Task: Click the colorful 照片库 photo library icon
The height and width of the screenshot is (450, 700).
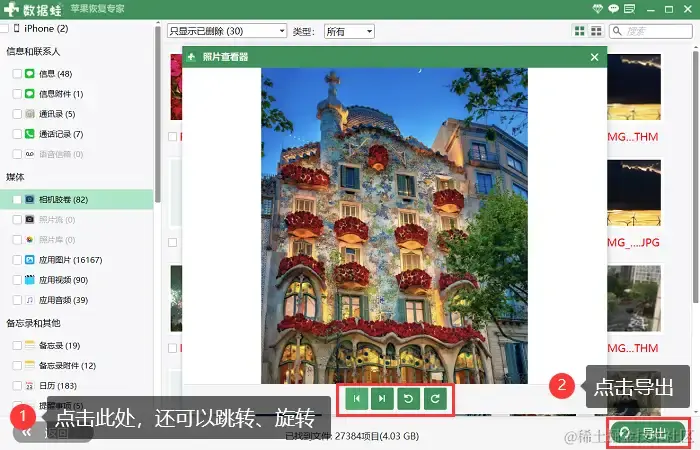Action: pyautogui.click(x=29, y=240)
